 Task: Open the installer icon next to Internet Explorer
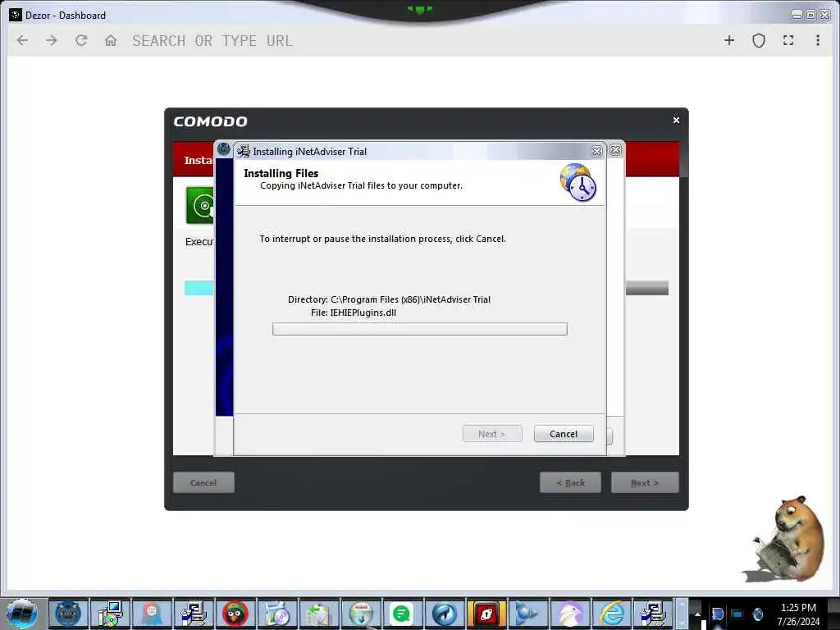pos(653,614)
